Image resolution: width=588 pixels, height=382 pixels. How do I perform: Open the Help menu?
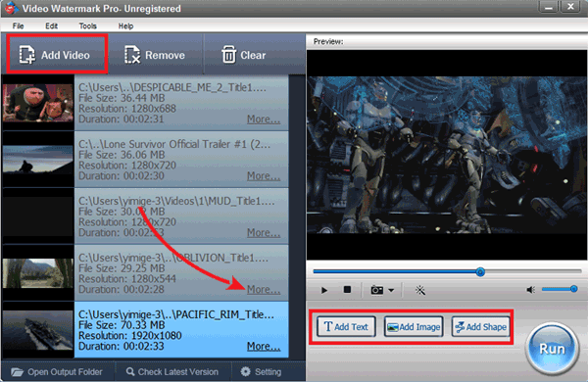point(125,25)
